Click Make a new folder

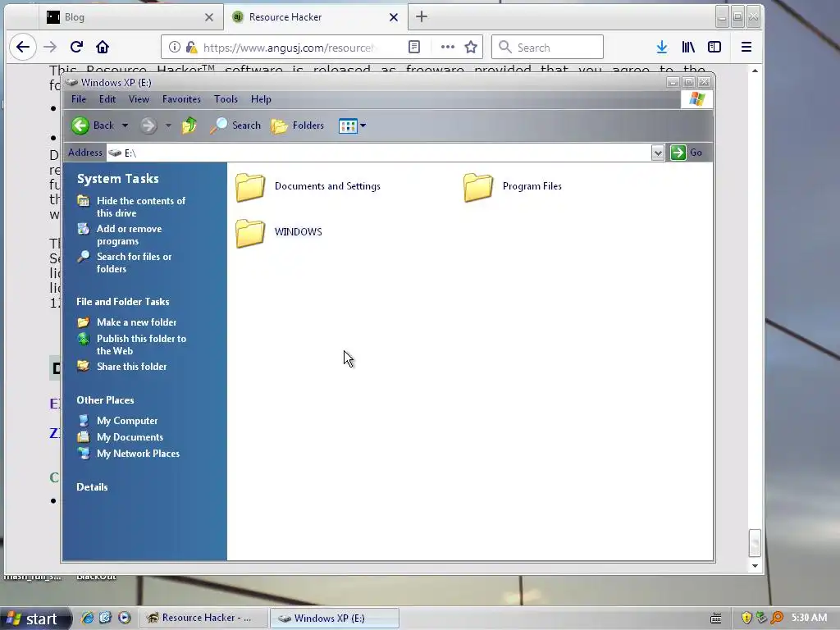click(x=137, y=322)
